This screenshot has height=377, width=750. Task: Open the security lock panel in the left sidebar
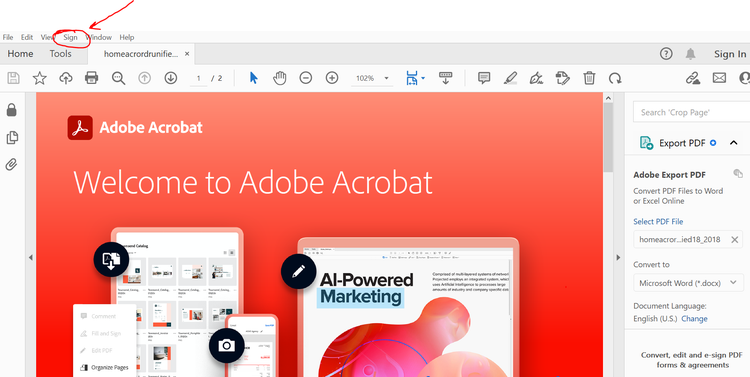coord(11,110)
